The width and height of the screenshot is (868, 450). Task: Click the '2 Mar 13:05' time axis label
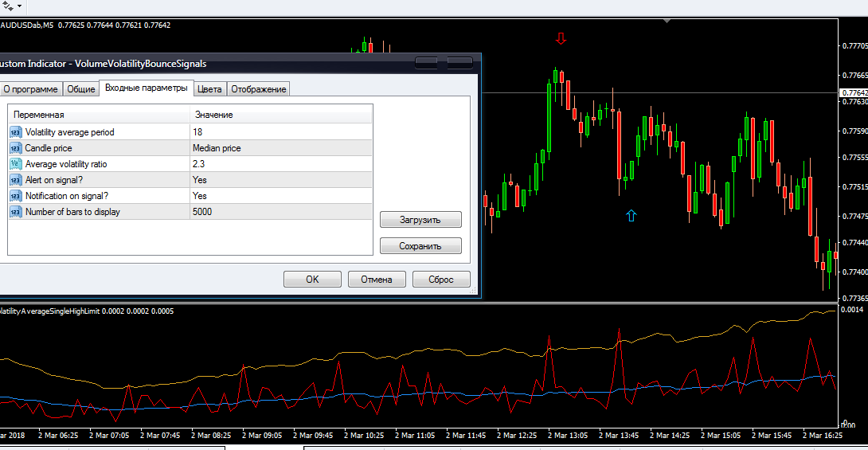(x=568, y=436)
